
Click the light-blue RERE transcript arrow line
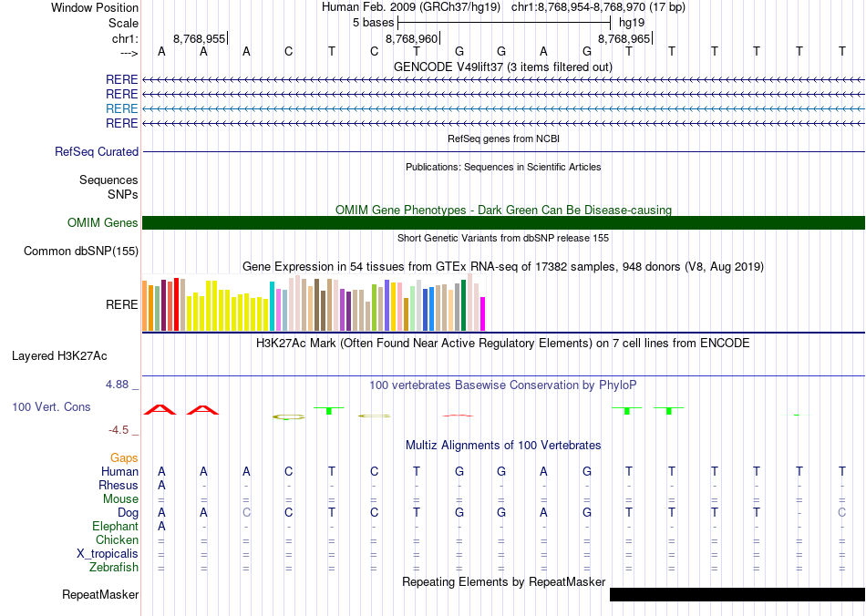pos(503,108)
